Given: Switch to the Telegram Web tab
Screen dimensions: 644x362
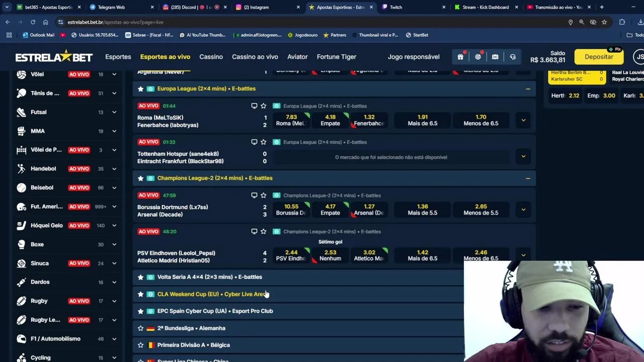Looking at the screenshot, I should tap(121, 7).
